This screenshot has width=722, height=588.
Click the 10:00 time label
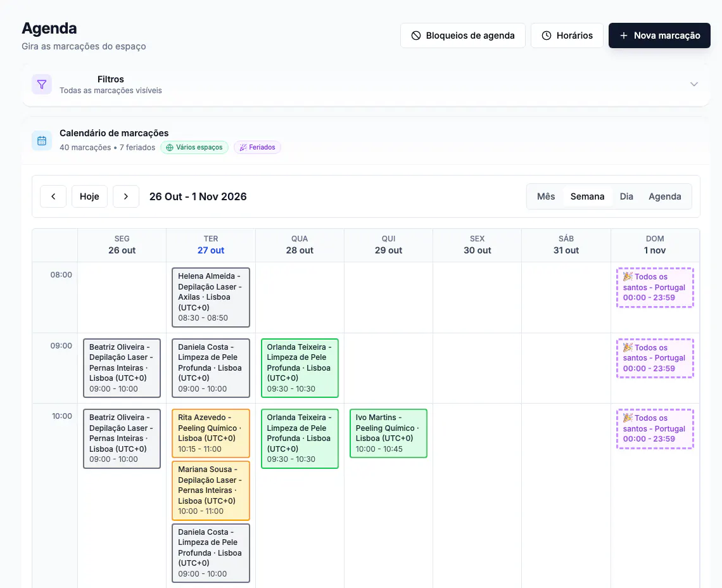pyautogui.click(x=61, y=416)
